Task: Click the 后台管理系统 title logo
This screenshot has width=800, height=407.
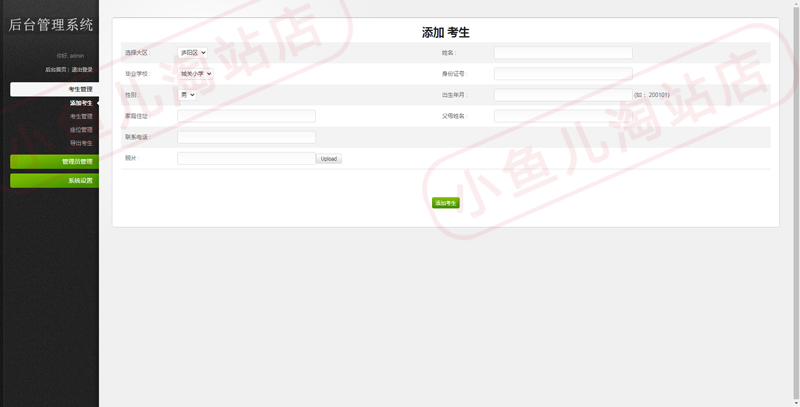Action: coord(51,24)
